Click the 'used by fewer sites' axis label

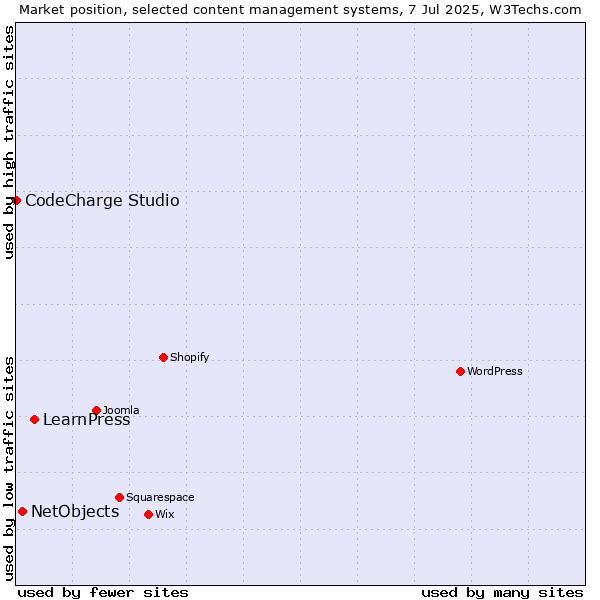[103, 593]
